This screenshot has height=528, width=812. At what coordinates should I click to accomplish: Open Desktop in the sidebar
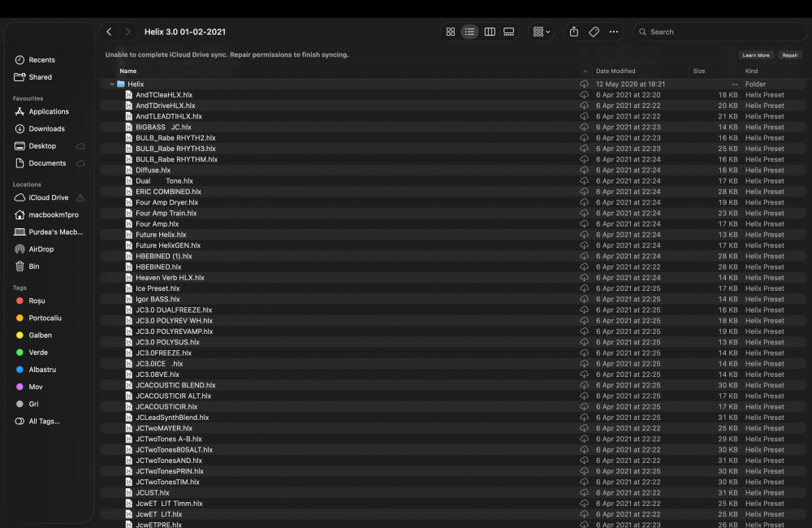[x=42, y=146]
